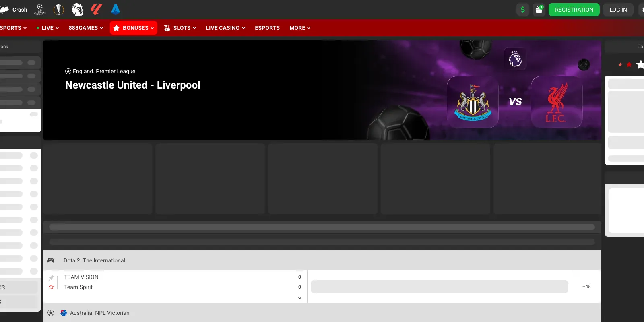
Task: Click the green REGISTRATION button
Action: (574, 10)
